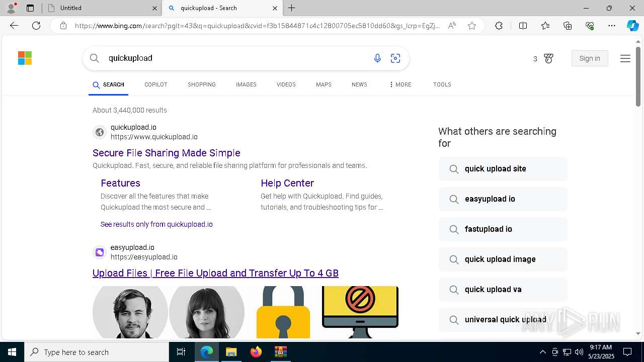Open visual search camera icon

(x=395, y=58)
